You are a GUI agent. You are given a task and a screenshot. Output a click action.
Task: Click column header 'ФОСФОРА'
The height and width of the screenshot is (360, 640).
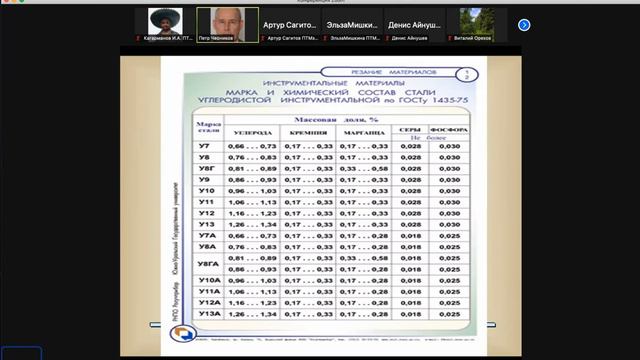449,130
